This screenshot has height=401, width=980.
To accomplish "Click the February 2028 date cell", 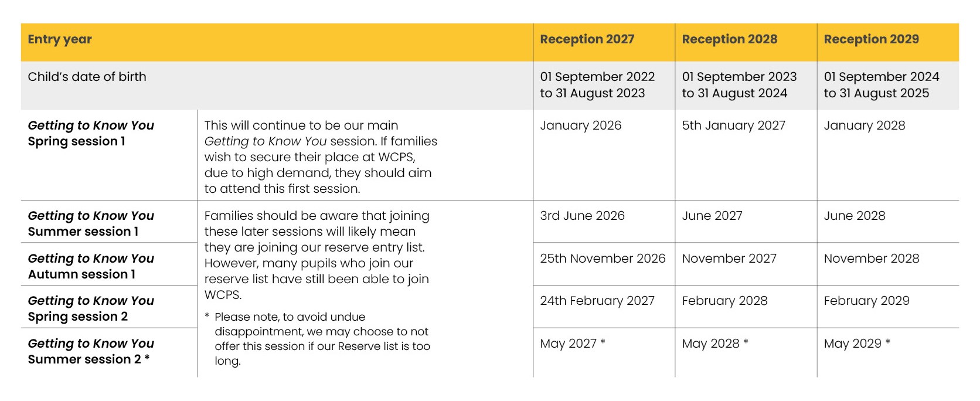I will pyautogui.click(x=746, y=307).
